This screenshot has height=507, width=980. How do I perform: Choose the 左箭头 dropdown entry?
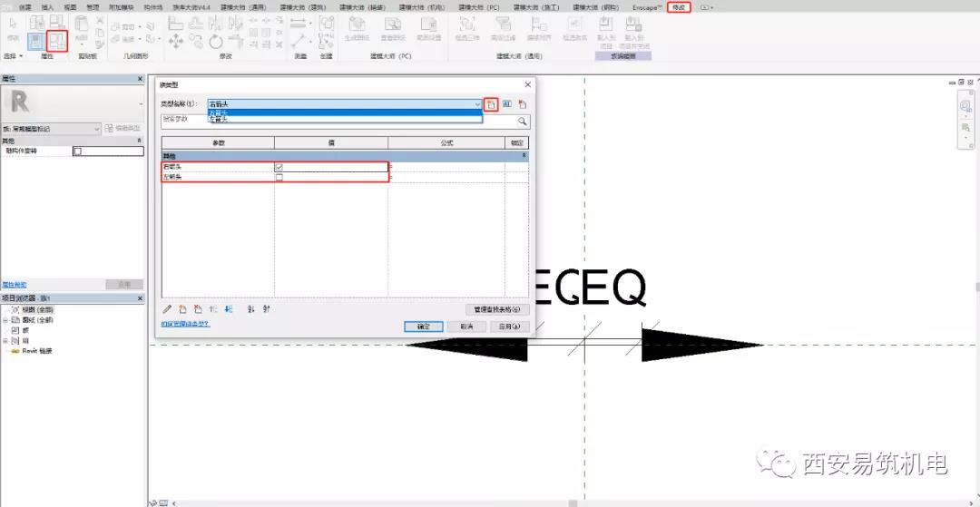[345, 119]
